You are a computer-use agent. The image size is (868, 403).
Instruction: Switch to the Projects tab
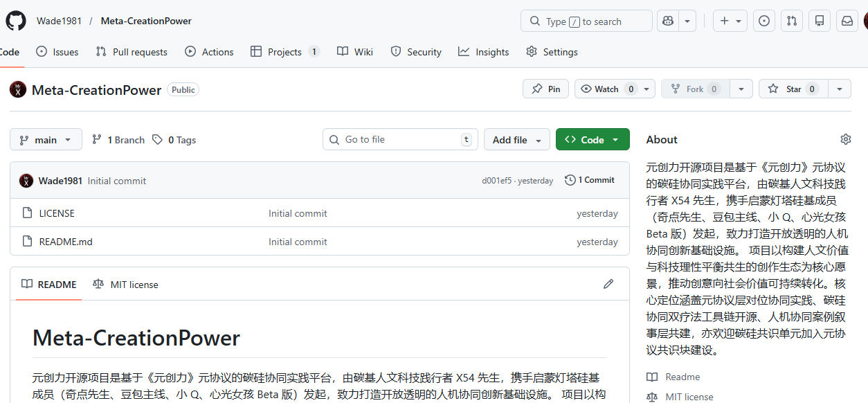point(285,52)
